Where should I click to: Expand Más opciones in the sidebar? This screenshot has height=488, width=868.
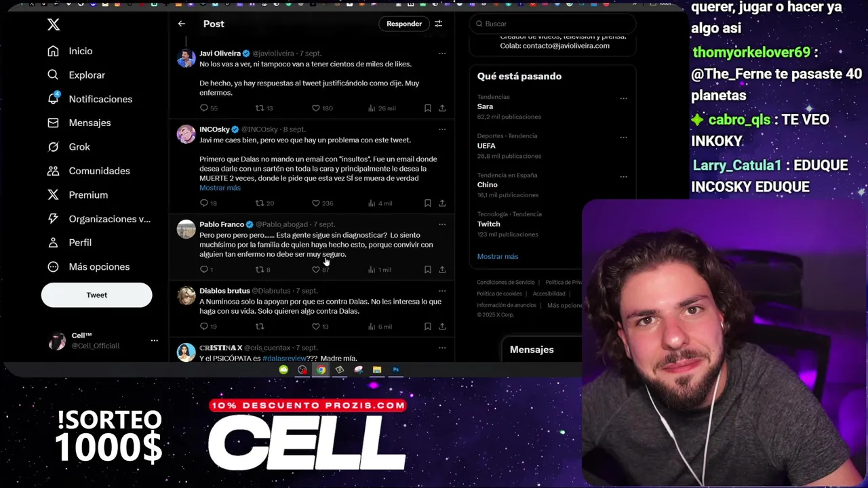click(88, 266)
